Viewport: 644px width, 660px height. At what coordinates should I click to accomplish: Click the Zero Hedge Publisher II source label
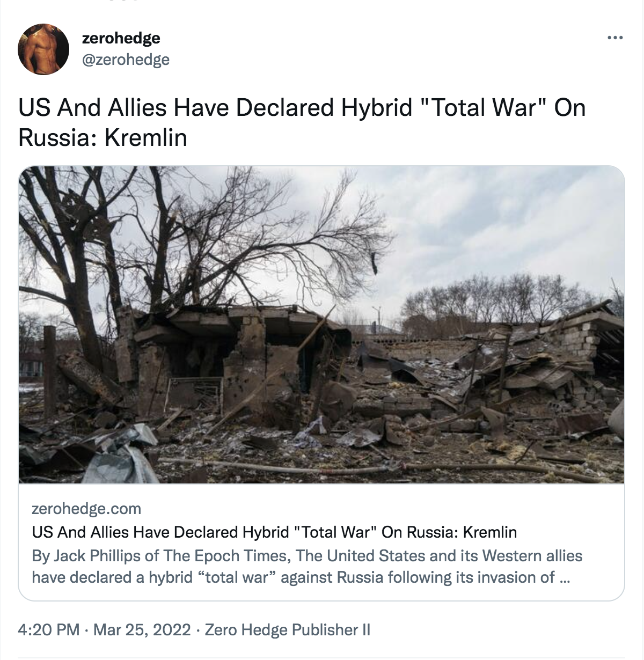[288, 629]
